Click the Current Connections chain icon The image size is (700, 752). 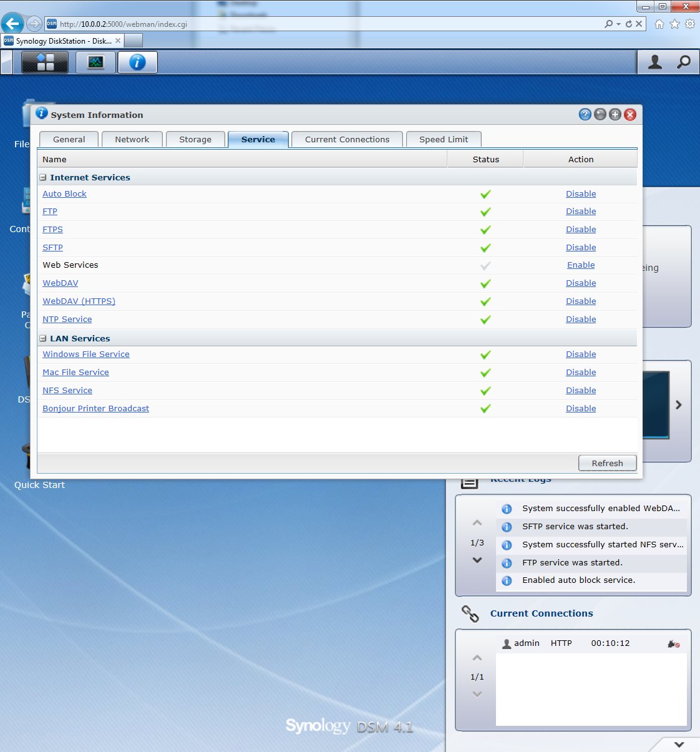pyautogui.click(x=470, y=614)
